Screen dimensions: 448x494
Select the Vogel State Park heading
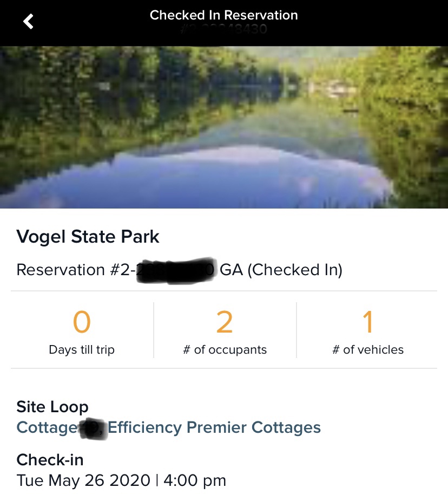point(88,237)
